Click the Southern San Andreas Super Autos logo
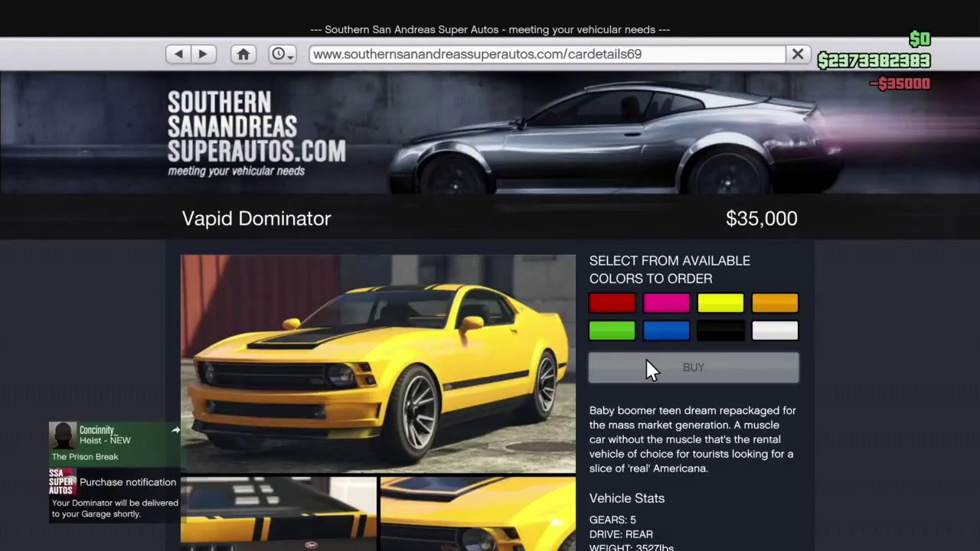980x551 pixels. tap(256, 133)
